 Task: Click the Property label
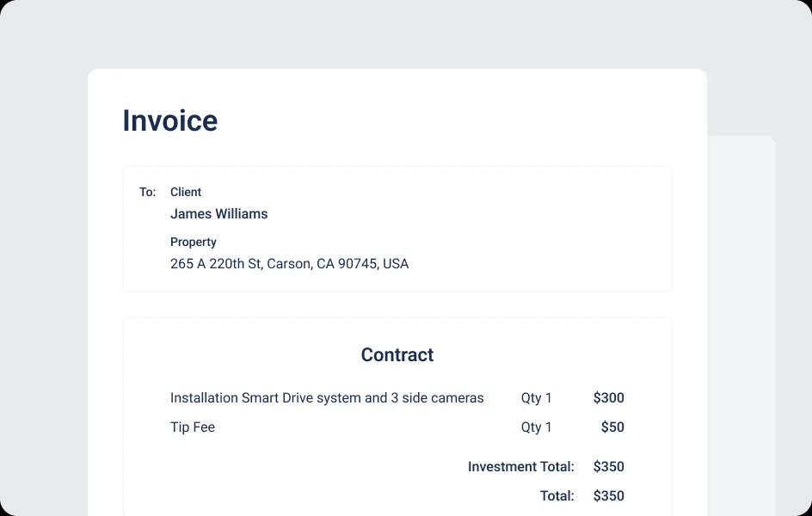click(194, 243)
